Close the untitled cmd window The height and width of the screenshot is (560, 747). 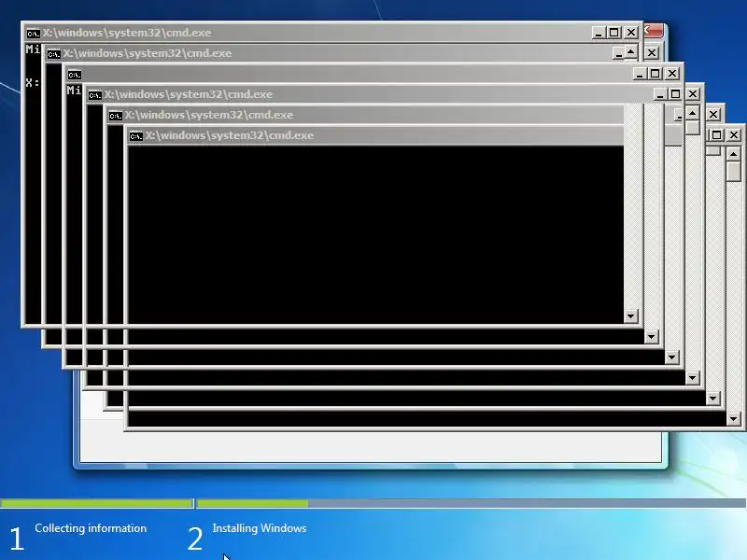coord(672,74)
